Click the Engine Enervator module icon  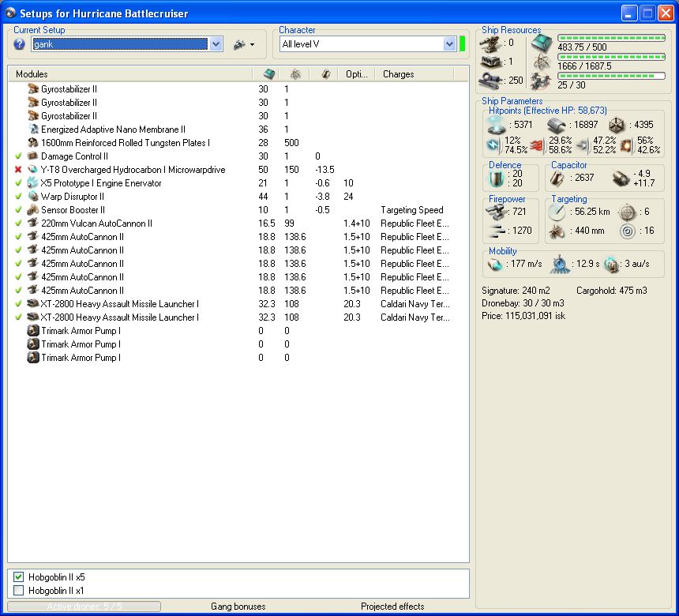pos(33,182)
